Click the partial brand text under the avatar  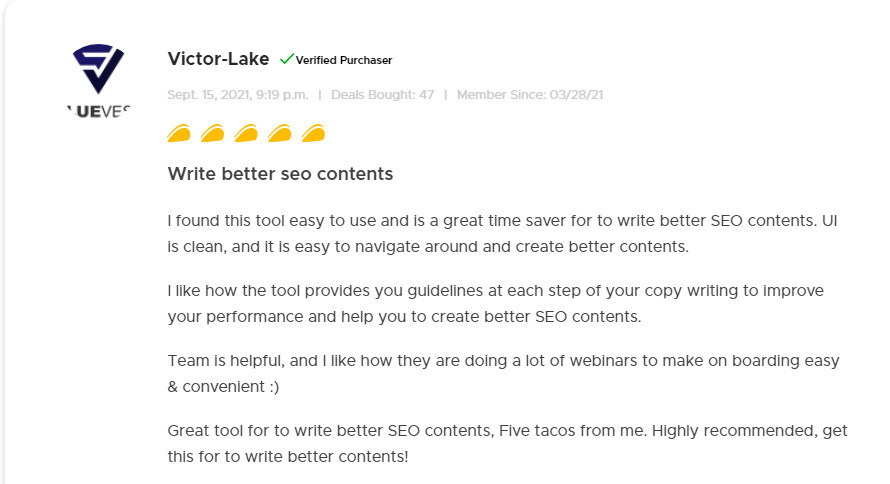99,112
